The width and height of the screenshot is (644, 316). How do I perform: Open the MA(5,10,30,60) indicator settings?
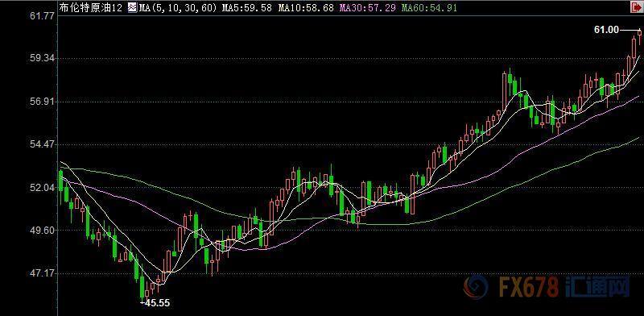point(177,7)
